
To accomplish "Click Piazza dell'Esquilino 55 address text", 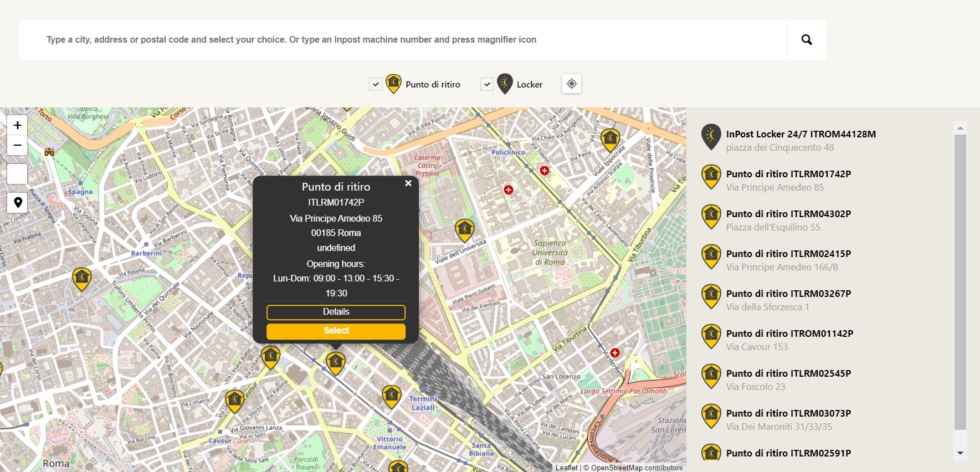I will coord(773,227).
